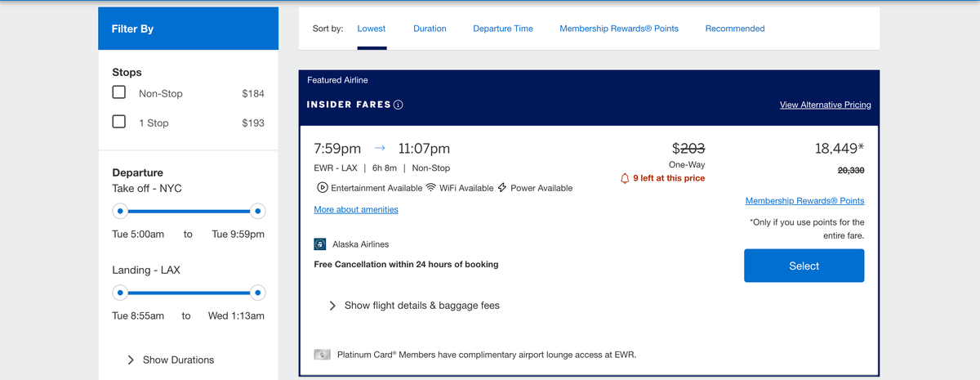Click the Platinum Card icon
Screen dimensions: 980x380
point(323,355)
